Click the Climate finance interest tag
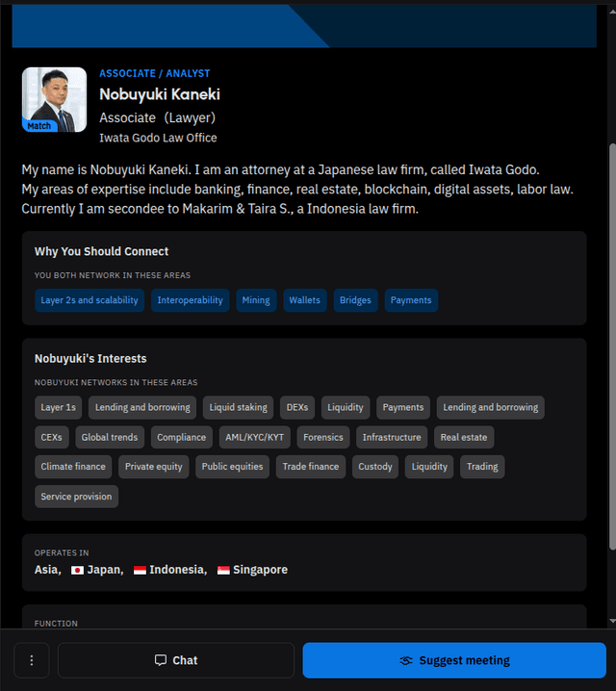 pos(73,467)
